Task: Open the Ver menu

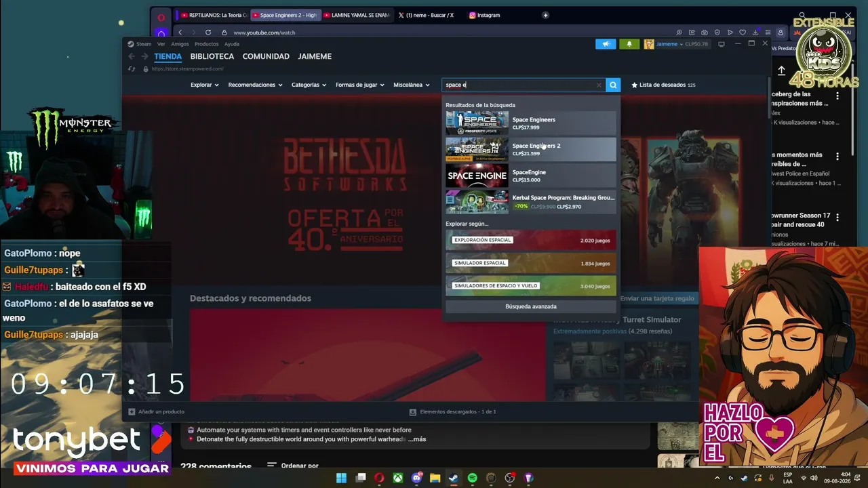Action: coord(161,44)
